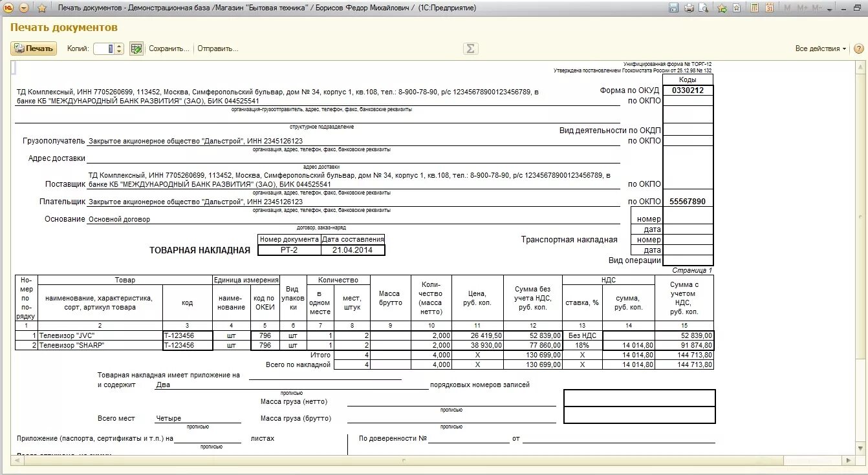Screen dimensions: 868x475
Task: Select SHARP row sum cell 77 860,00
Action: (533, 345)
